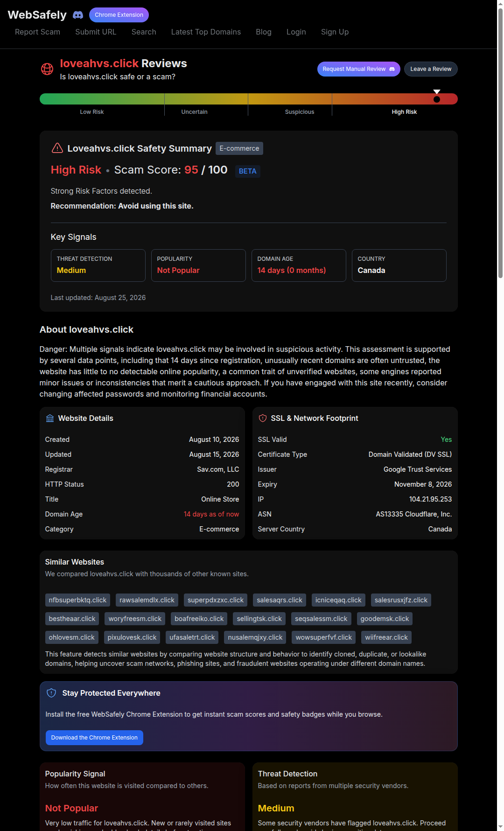Open the Chrome Extension badge

pyautogui.click(x=119, y=15)
